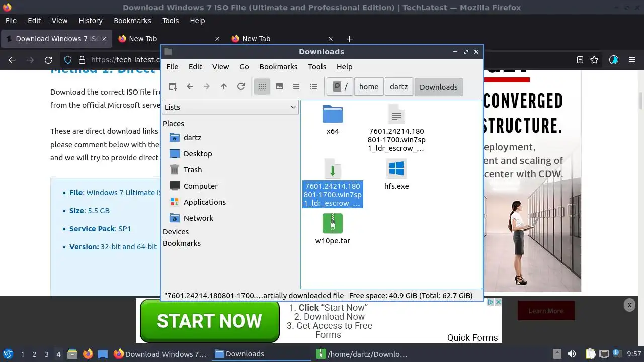The image size is (644, 362).
Task: Go to the root path button
Action: coord(340,86)
